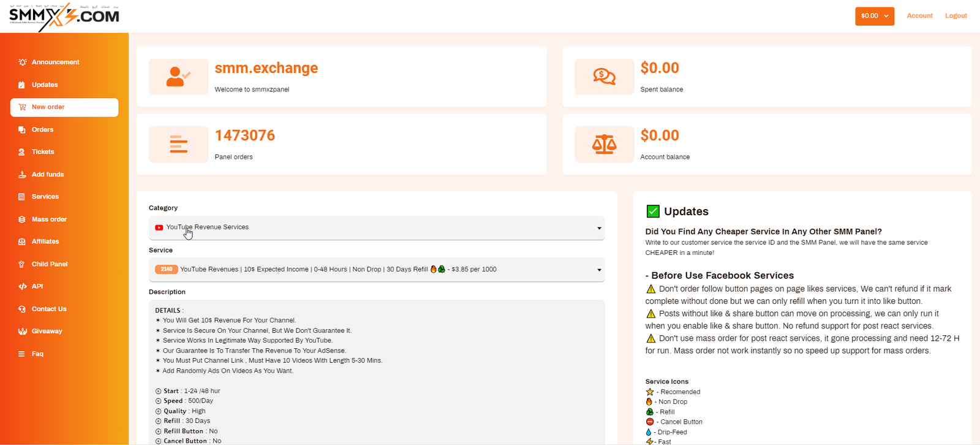Click the Faq lines icon
980x445 pixels.
pyautogui.click(x=21, y=354)
